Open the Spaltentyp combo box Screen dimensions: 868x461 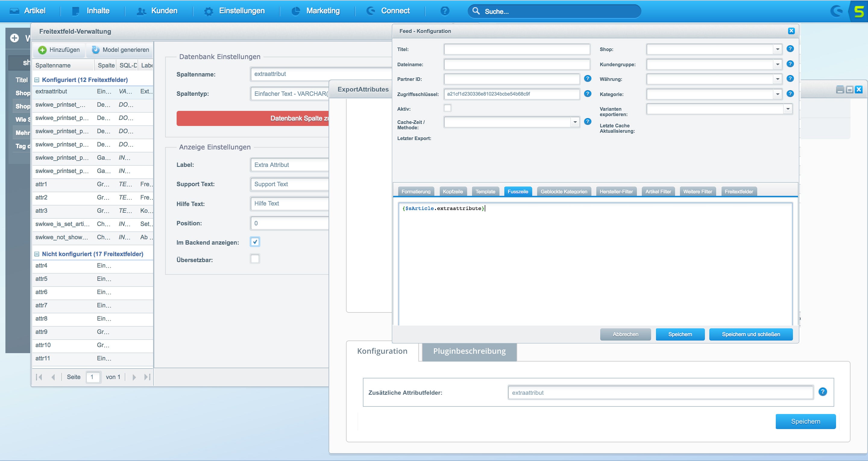(290, 94)
